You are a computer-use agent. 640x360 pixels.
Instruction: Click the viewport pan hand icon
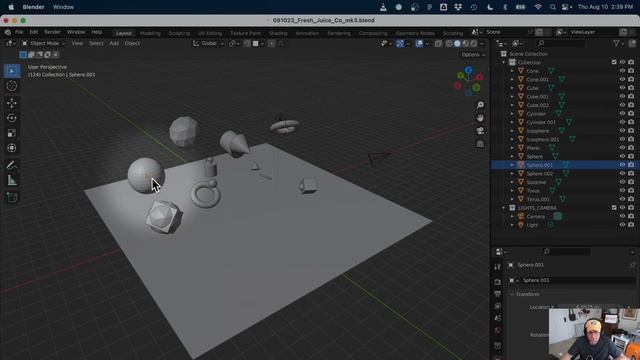[x=480, y=118]
